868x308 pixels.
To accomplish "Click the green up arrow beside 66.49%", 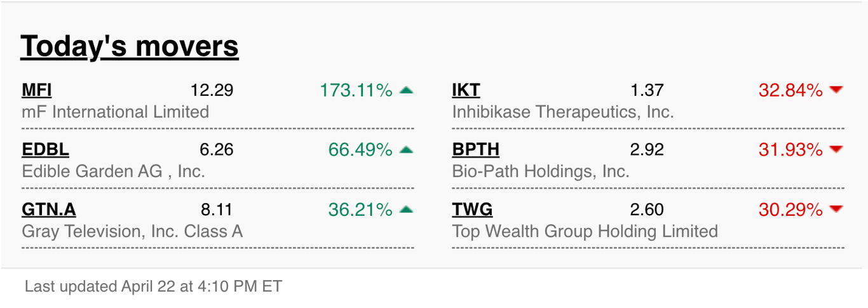I will (407, 150).
